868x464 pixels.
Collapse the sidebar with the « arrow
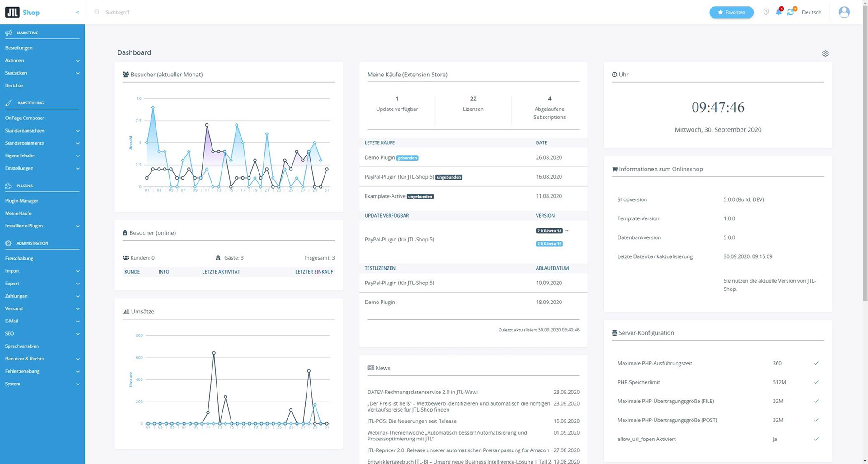pos(77,12)
